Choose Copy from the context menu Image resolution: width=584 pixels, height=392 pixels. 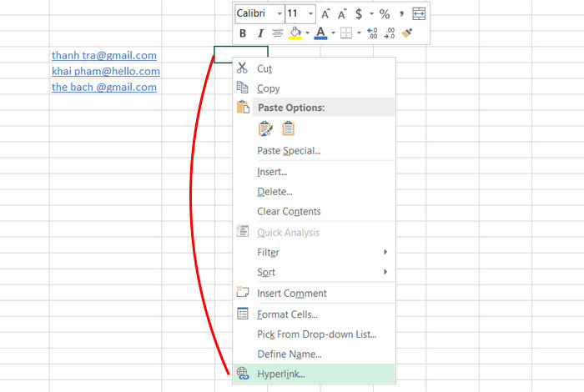(x=315, y=88)
